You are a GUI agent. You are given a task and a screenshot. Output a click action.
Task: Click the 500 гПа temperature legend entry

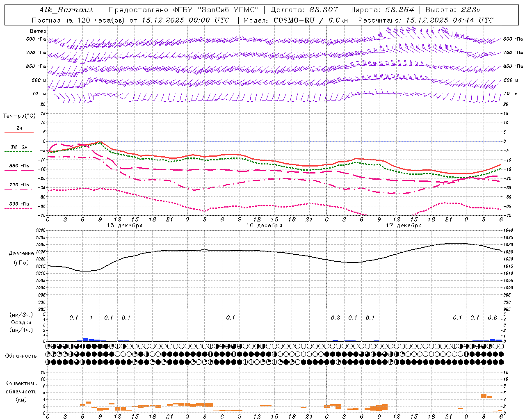pyautogui.click(x=19, y=204)
